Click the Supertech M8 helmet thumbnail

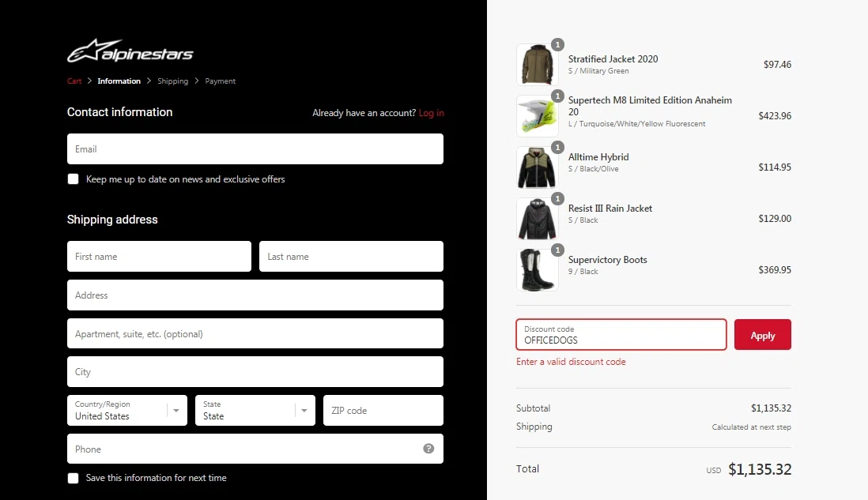[537, 116]
